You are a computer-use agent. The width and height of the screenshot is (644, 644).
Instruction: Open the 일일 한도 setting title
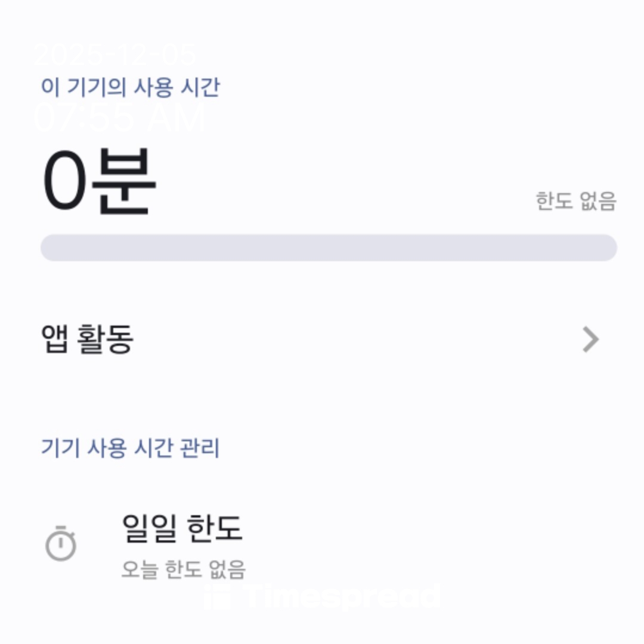pyautogui.click(x=182, y=528)
